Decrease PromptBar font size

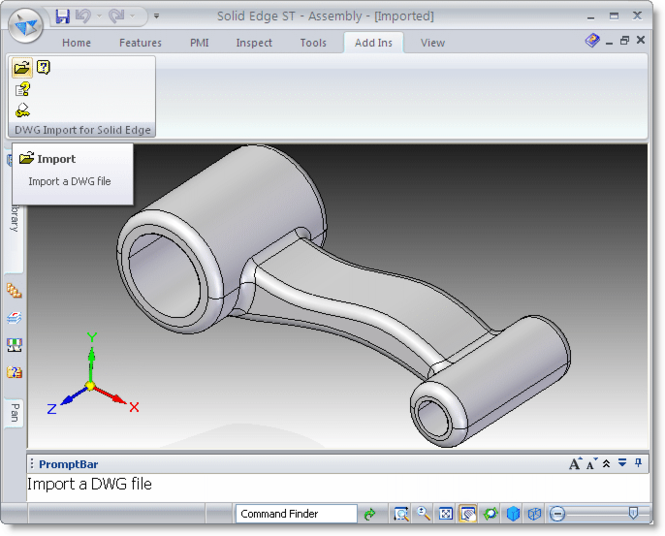coord(591,463)
